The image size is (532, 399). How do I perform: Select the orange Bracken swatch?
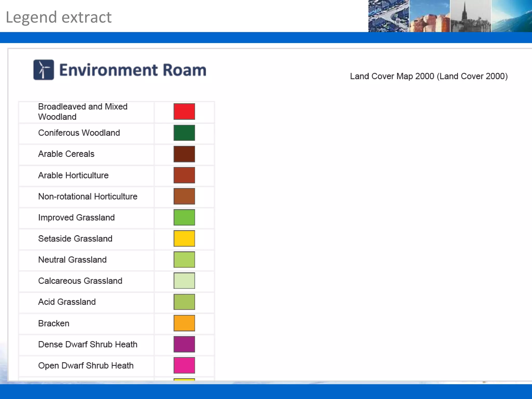tap(184, 323)
